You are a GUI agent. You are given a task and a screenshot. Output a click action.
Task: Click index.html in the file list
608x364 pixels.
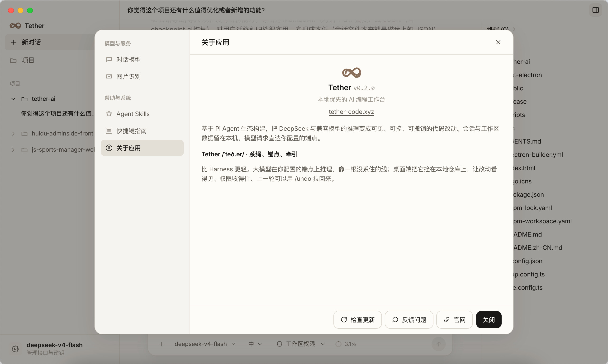(524, 168)
